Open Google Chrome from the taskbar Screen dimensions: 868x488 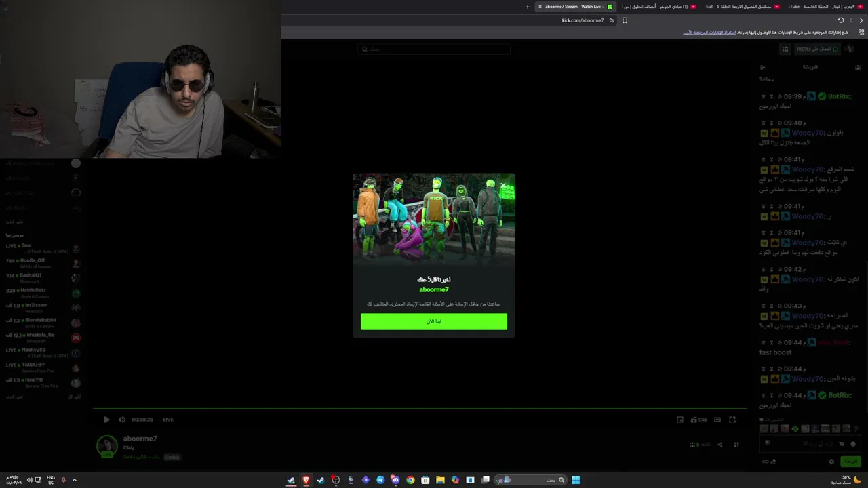click(410, 480)
